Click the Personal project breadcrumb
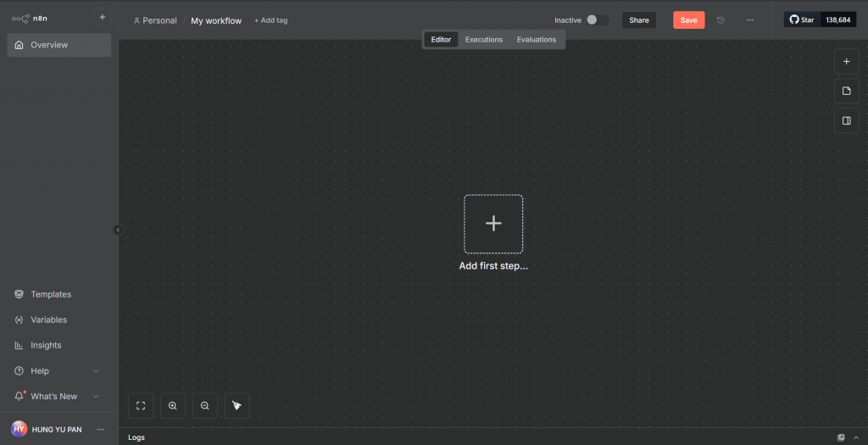The height and width of the screenshot is (445, 868). [155, 20]
